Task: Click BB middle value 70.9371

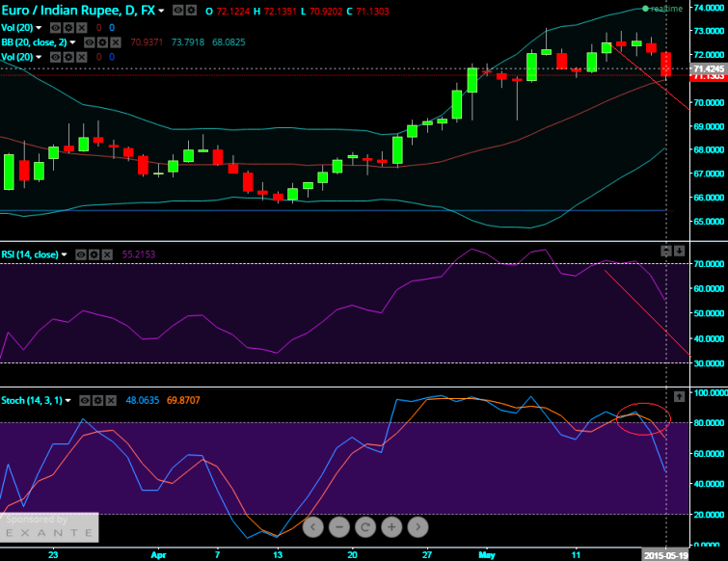Action: (x=147, y=42)
